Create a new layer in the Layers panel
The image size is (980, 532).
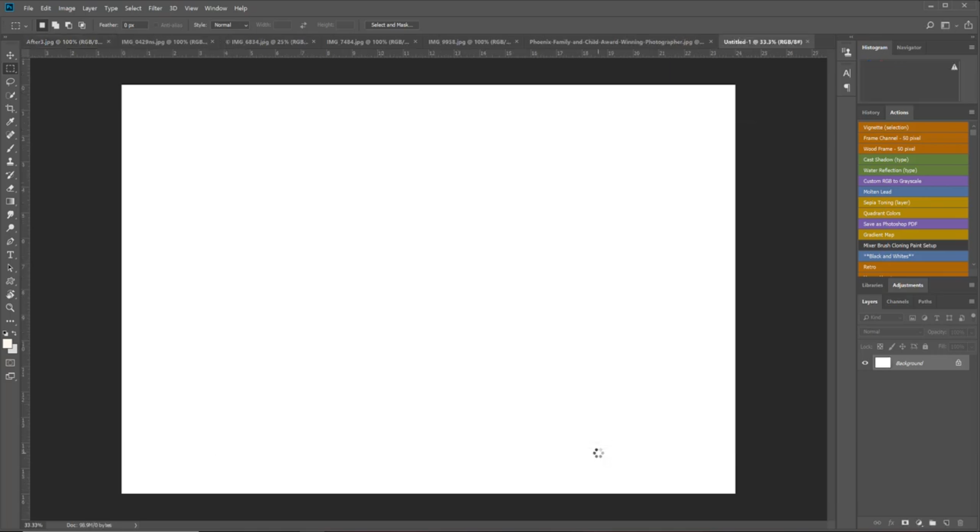tap(946, 523)
